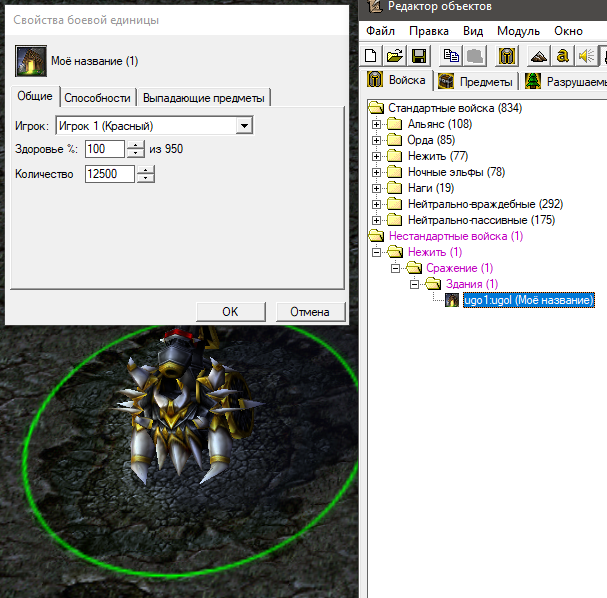Image resolution: width=607 pixels, height=598 pixels.
Task: Open the Вид menu
Action: point(473,31)
